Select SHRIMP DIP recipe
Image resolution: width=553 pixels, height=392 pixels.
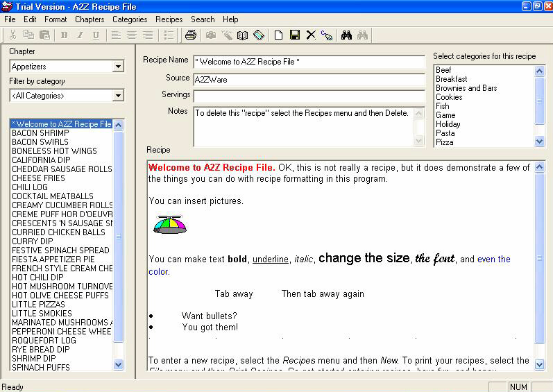click(x=34, y=358)
